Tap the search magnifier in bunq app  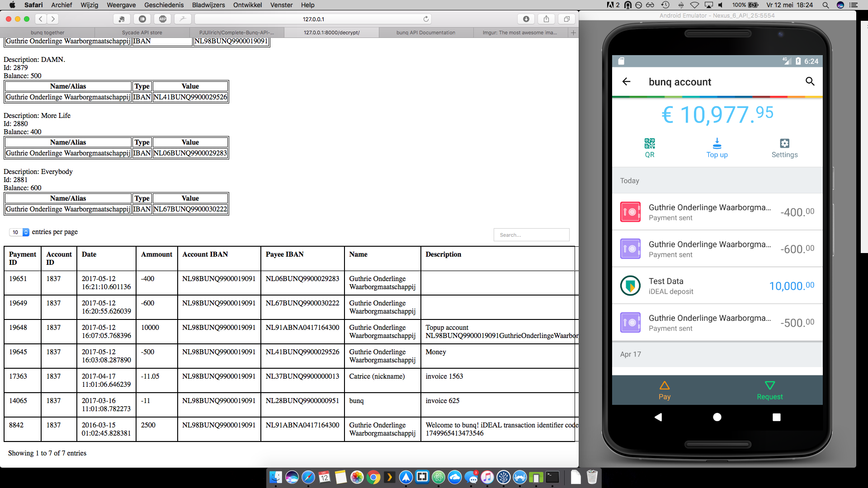(x=810, y=81)
